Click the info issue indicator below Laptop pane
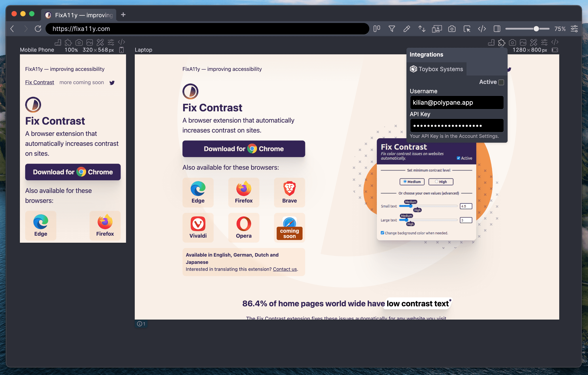 coord(141,324)
